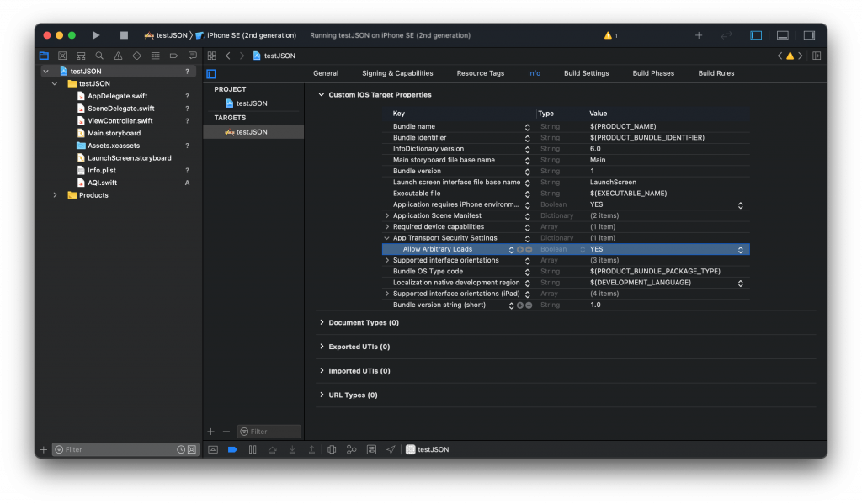Step into in the debug bar
The height and width of the screenshot is (504, 862).
pos(292,449)
